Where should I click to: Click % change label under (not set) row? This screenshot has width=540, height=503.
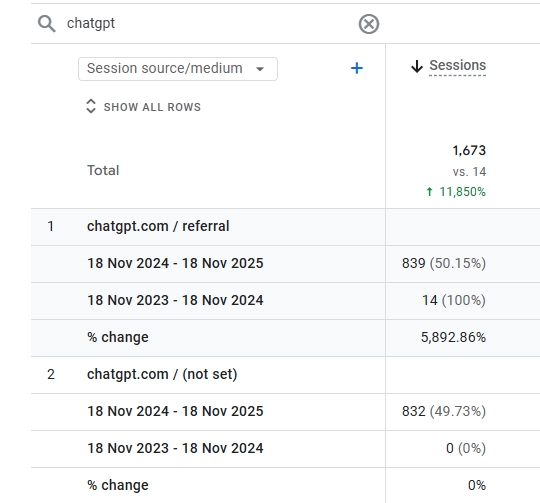tap(118, 485)
